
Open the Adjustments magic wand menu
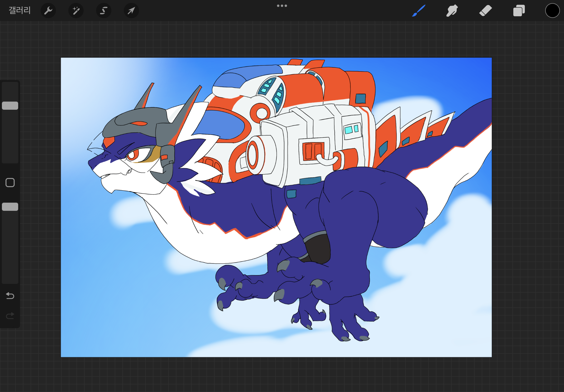tap(76, 11)
